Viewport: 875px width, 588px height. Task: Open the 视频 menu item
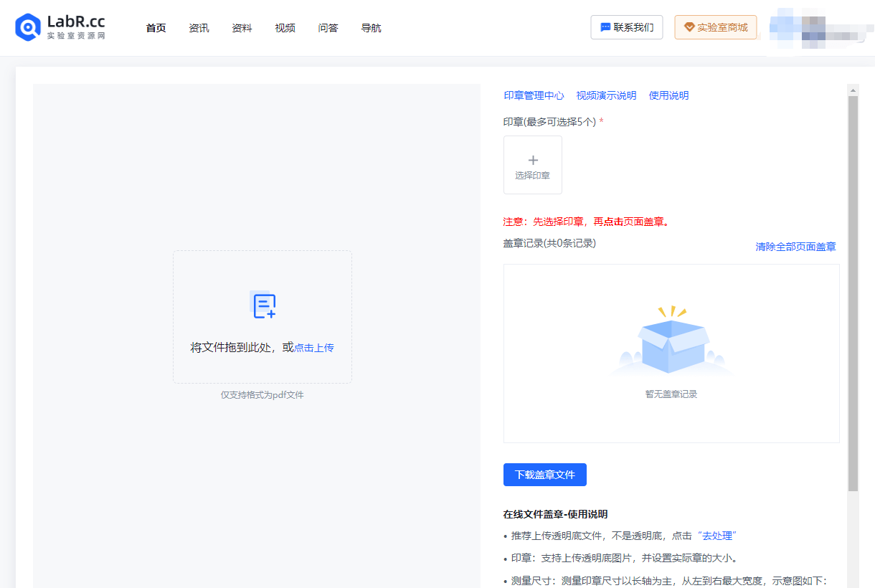click(285, 28)
